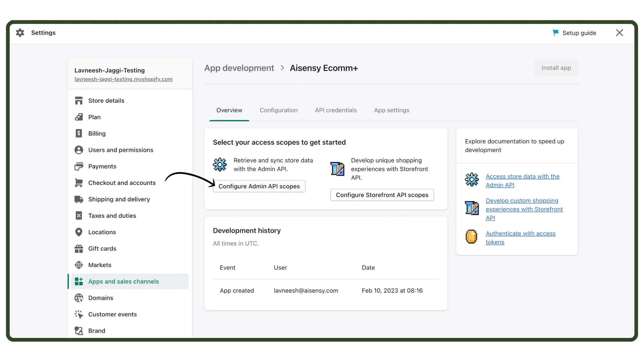Open Taxes and duties via its icon
The image size is (644, 362).
point(79,216)
